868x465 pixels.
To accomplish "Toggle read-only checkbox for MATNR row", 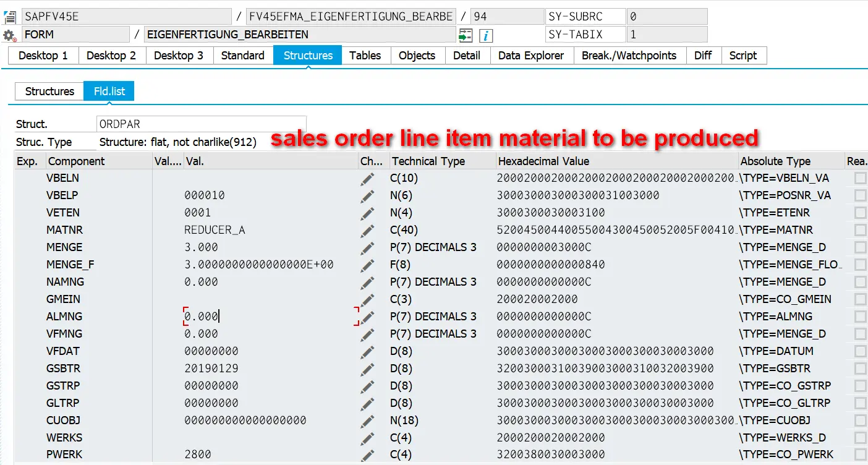I will 860,230.
